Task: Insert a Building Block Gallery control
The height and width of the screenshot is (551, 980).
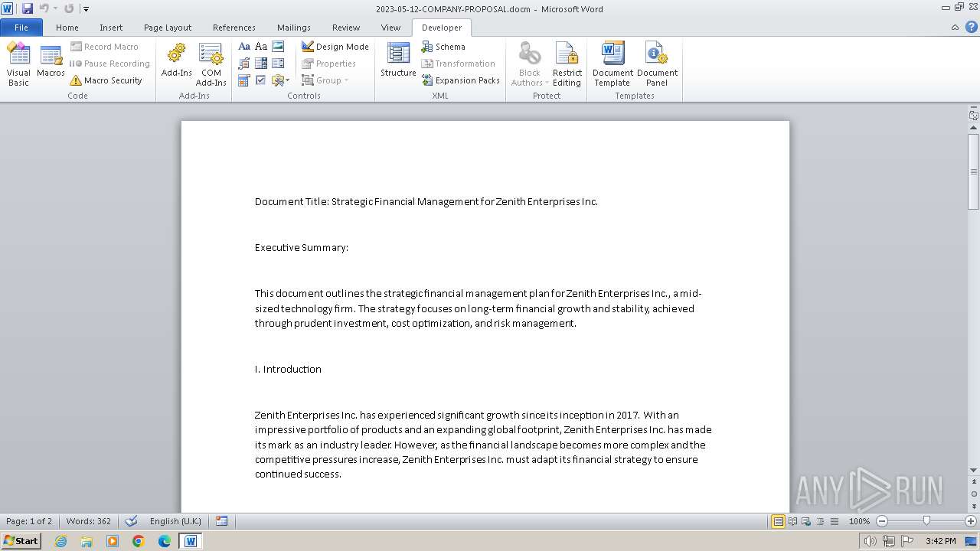Action: coord(244,64)
